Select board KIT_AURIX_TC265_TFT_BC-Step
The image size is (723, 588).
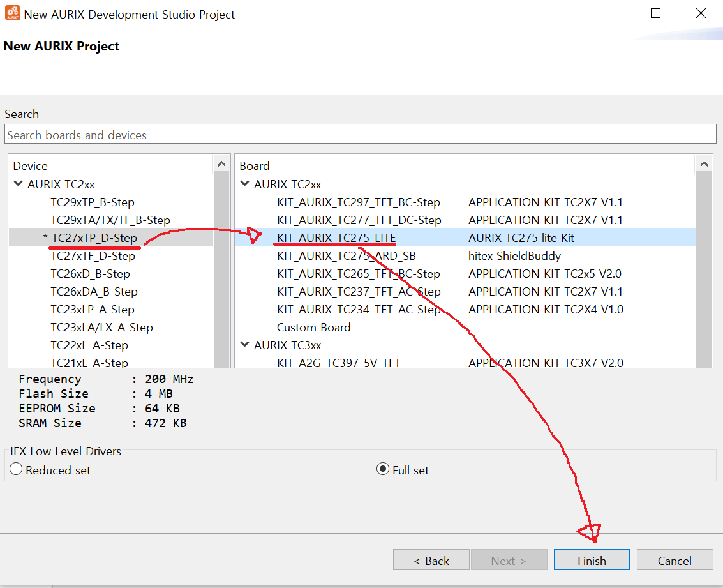point(358,274)
